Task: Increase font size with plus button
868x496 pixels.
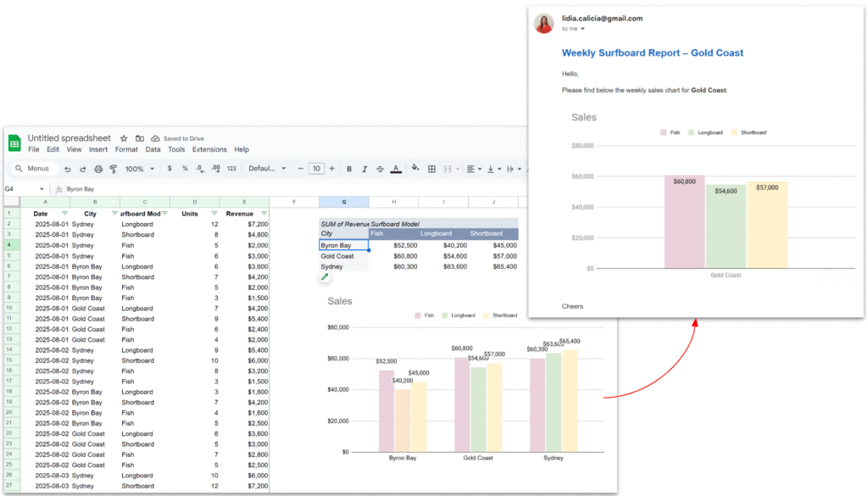Action: [331, 169]
